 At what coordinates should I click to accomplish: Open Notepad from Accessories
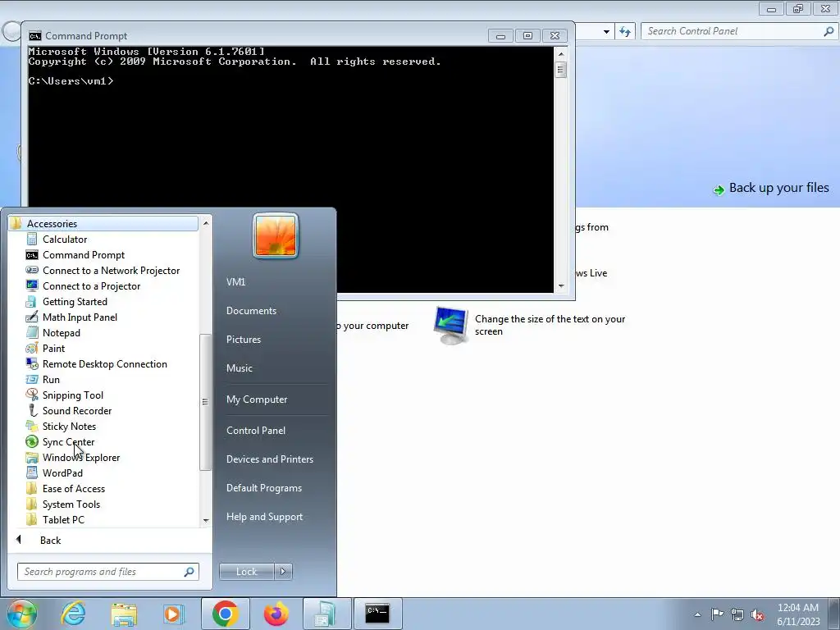coord(61,333)
